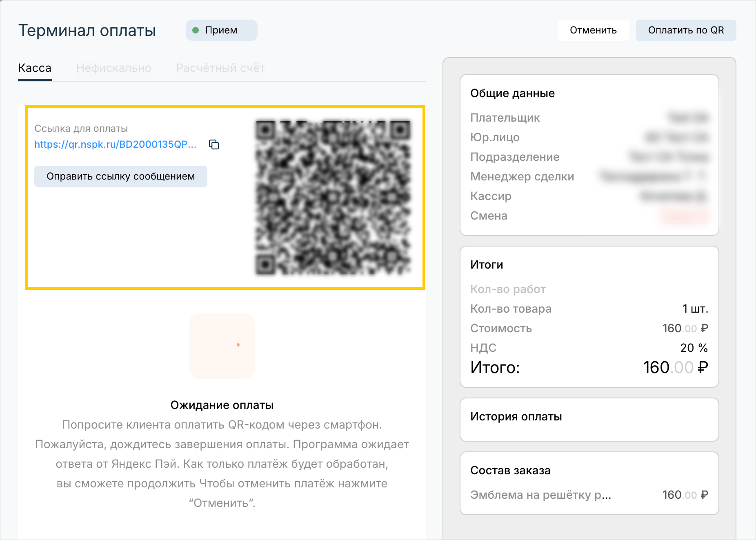Click the Смена red status badge
The width and height of the screenshot is (756, 540).
tap(686, 216)
